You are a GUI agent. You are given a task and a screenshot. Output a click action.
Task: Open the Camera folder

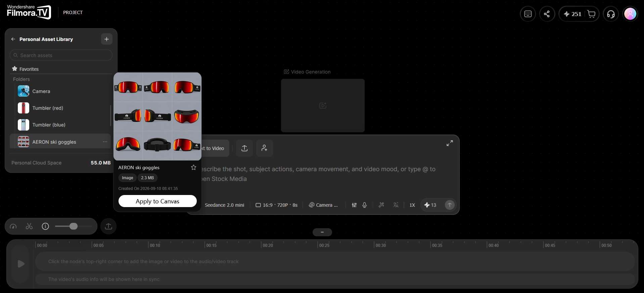point(60,91)
